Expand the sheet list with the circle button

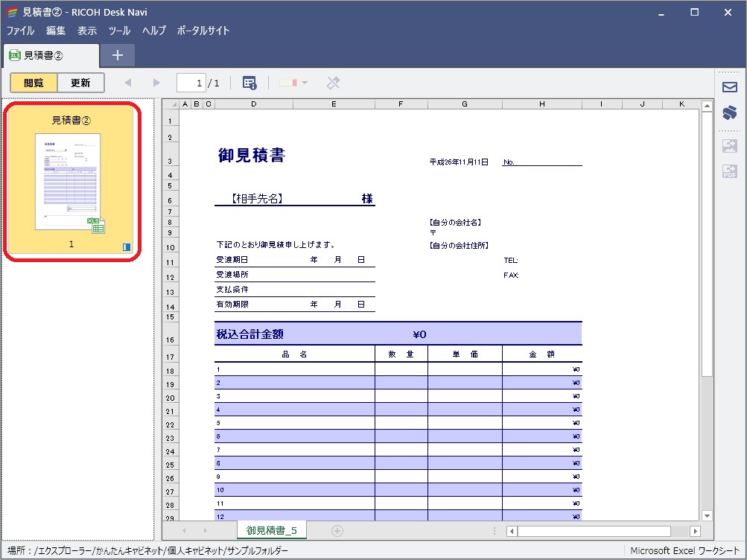coord(337,530)
